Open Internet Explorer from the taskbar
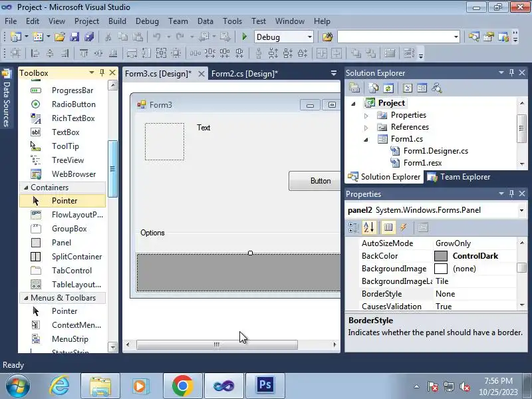Viewport: 532px width, 399px height. [x=59, y=386]
